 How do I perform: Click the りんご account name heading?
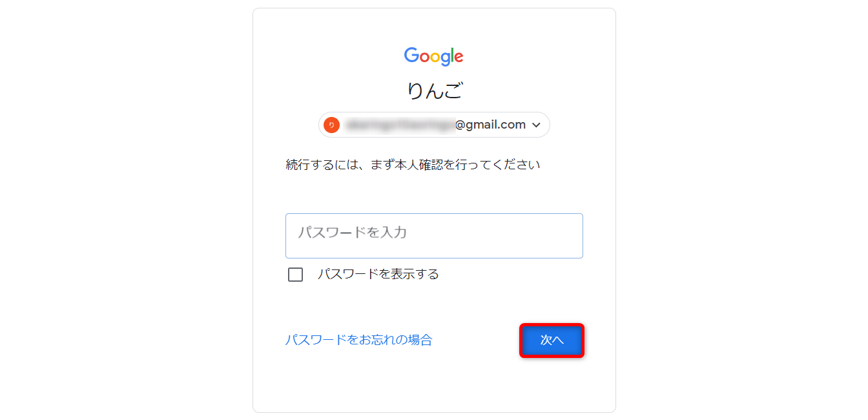[x=434, y=91]
